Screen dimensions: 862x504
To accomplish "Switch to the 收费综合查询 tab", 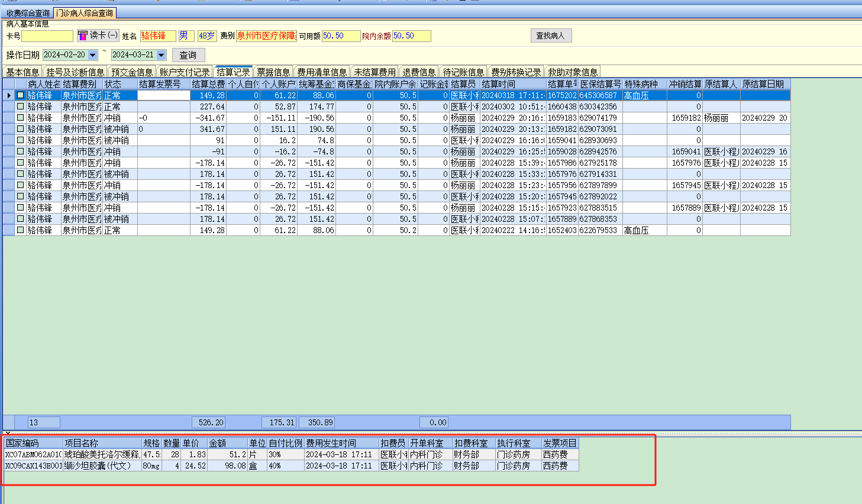I will point(28,13).
